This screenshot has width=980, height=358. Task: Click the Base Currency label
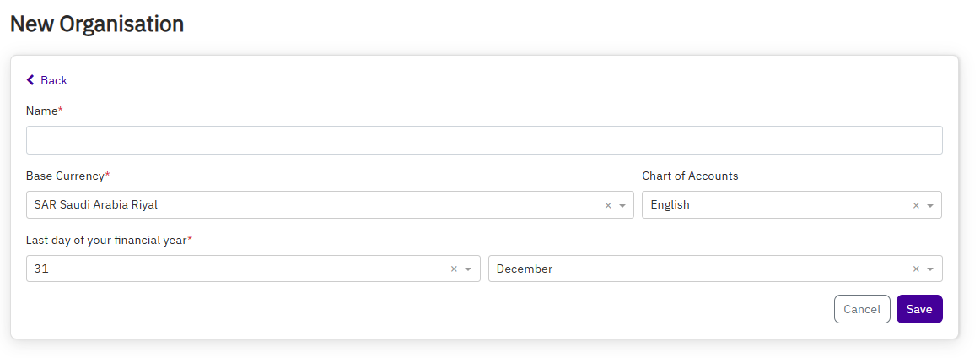[66, 176]
